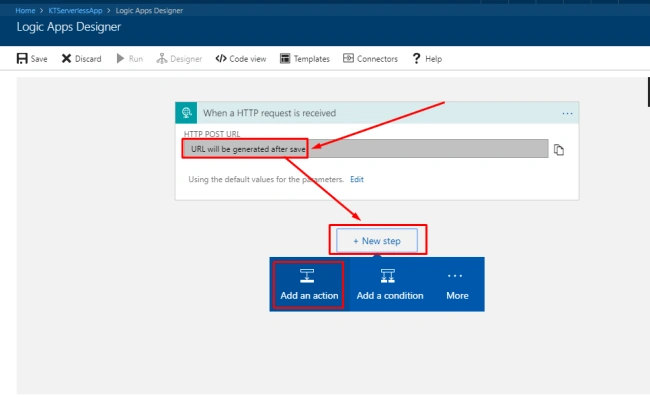Click the Logic Apps Designer page title

69,27
